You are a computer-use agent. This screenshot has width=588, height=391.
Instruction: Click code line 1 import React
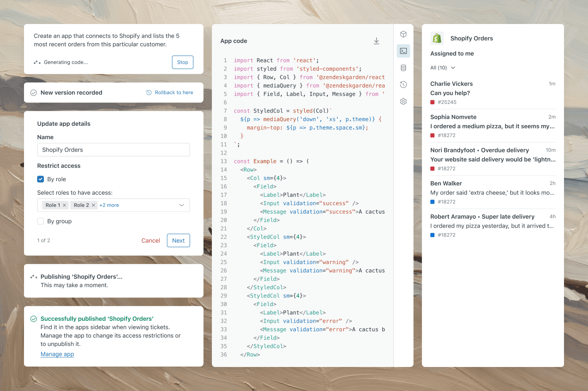click(x=276, y=60)
